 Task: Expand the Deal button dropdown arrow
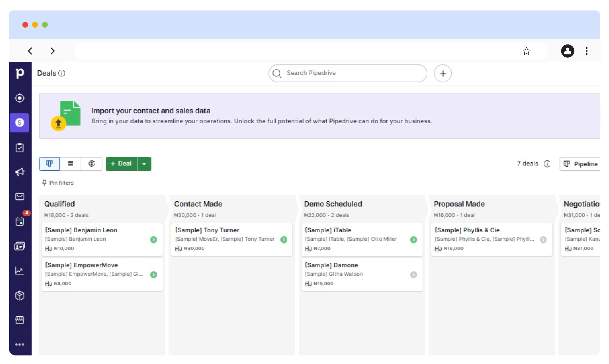coord(144,164)
